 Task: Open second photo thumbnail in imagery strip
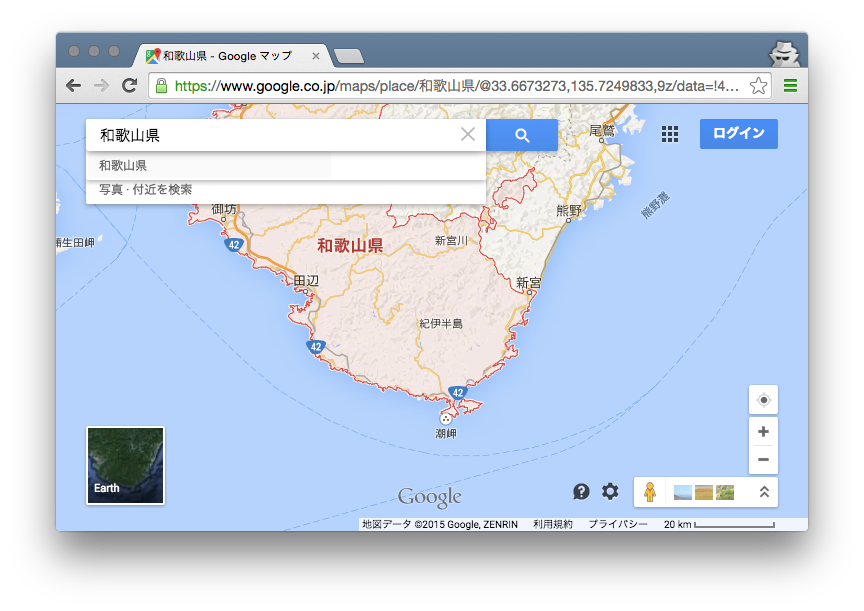click(x=704, y=492)
